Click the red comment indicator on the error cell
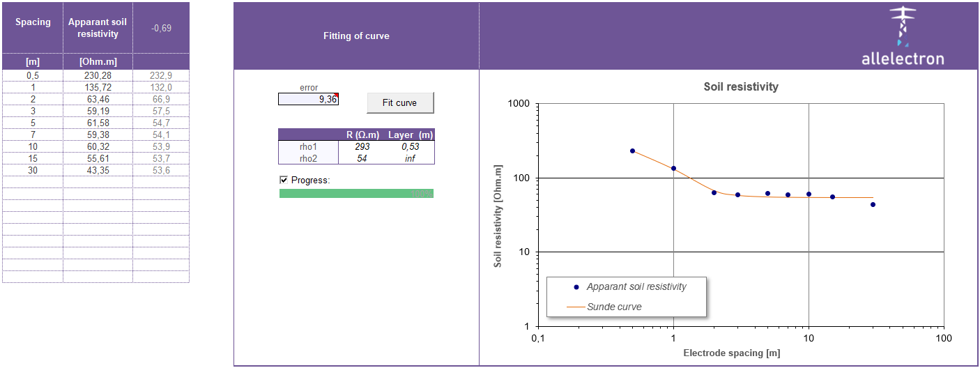Image resolution: width=980 pixels, height=368 pixels. [336, 95]
